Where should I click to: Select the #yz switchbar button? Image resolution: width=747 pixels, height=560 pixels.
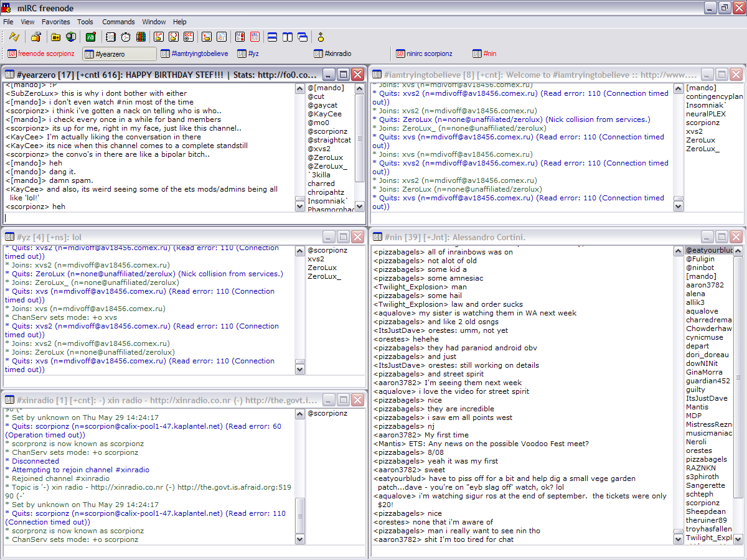pos(272,54)
